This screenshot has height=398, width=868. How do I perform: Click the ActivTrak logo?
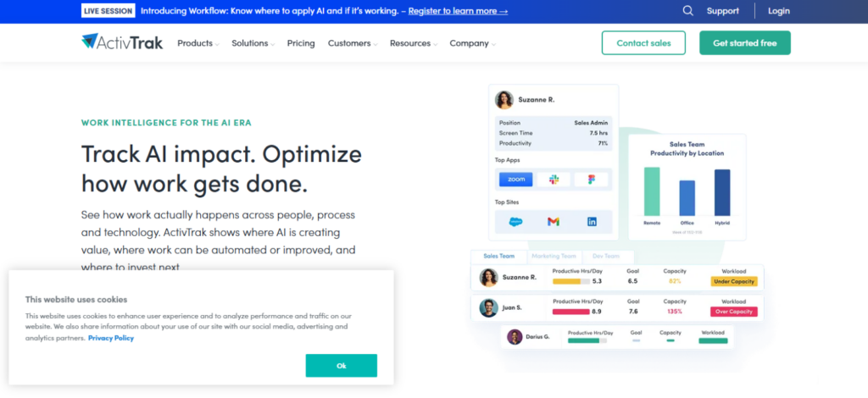click(122, 42)
